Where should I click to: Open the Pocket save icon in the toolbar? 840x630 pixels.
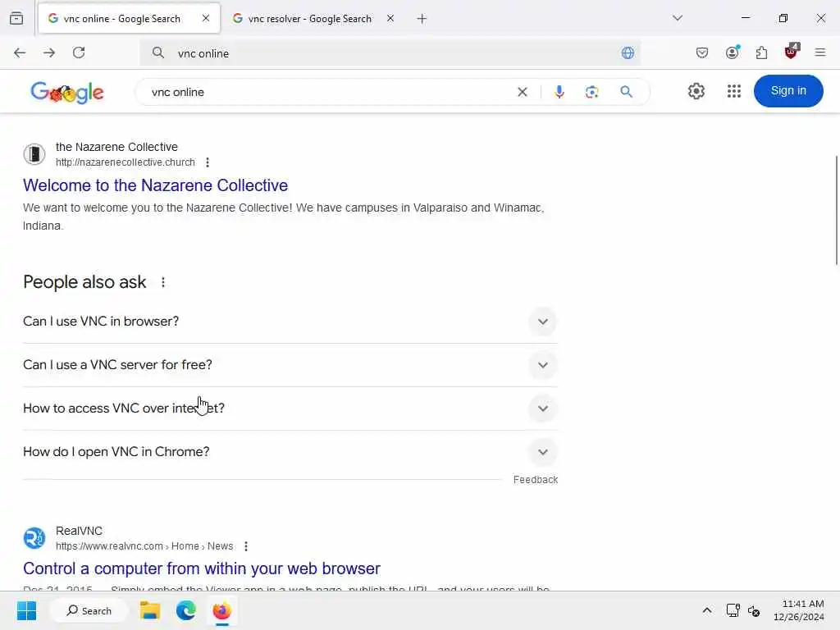coord(702,52)
